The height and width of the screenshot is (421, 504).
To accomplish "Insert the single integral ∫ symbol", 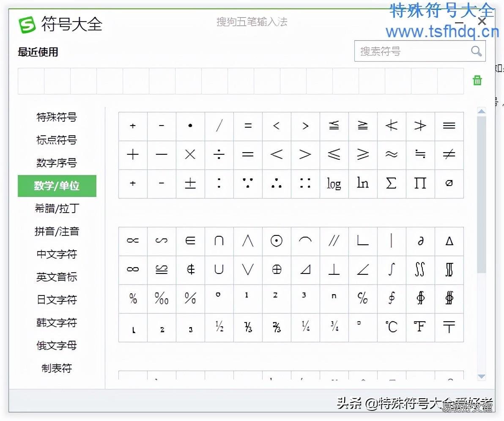I will (392, 270).
